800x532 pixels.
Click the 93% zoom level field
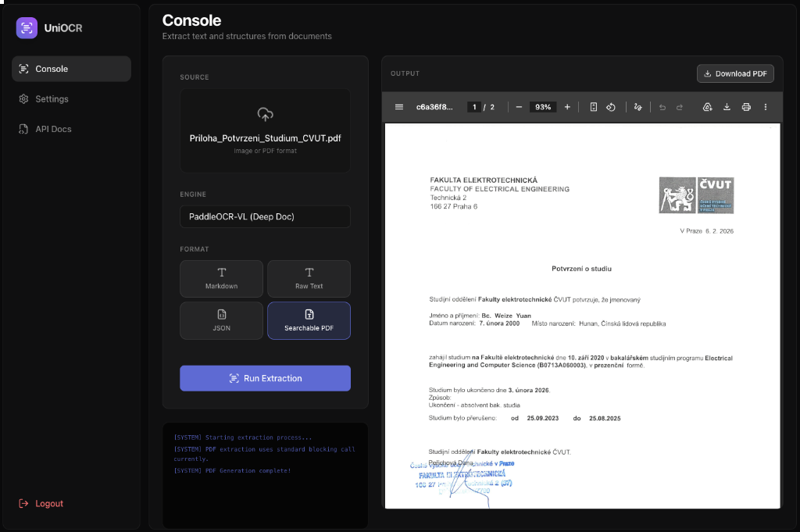(543, 107)
